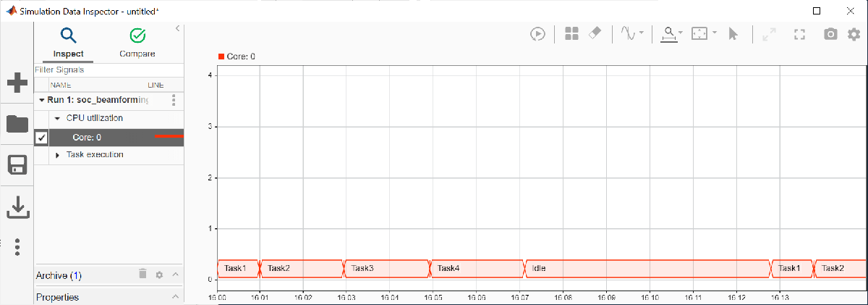
Task: Uncheck the Core: 0 signal checkbox
Action: point(42,138)
